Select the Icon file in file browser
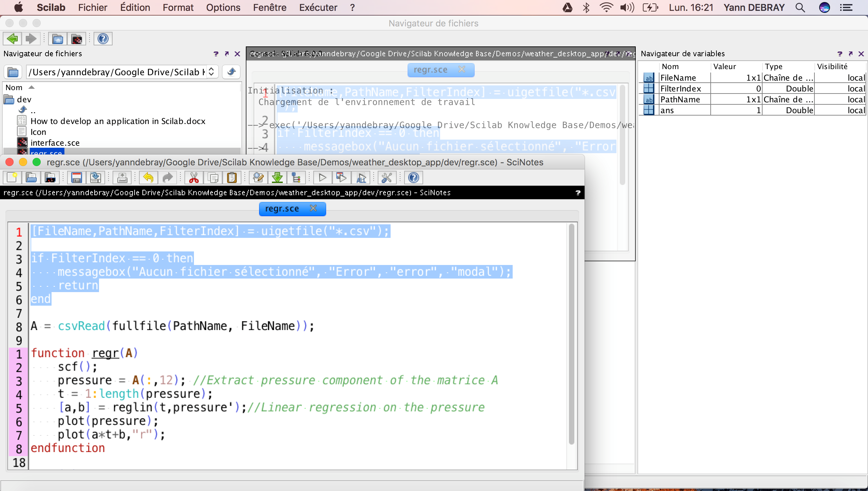The width and height of the screenshot is (868, 491). point(38,132)
